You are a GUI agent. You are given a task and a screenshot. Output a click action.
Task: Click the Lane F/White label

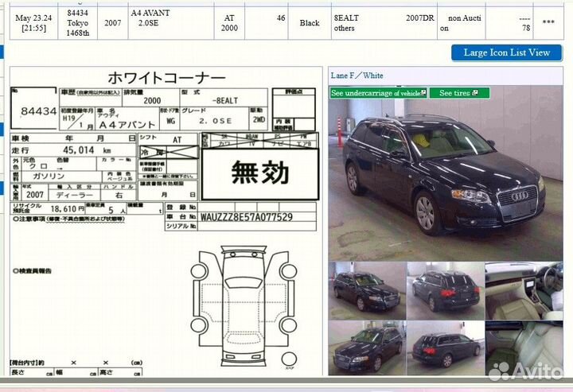coord(357,76)
